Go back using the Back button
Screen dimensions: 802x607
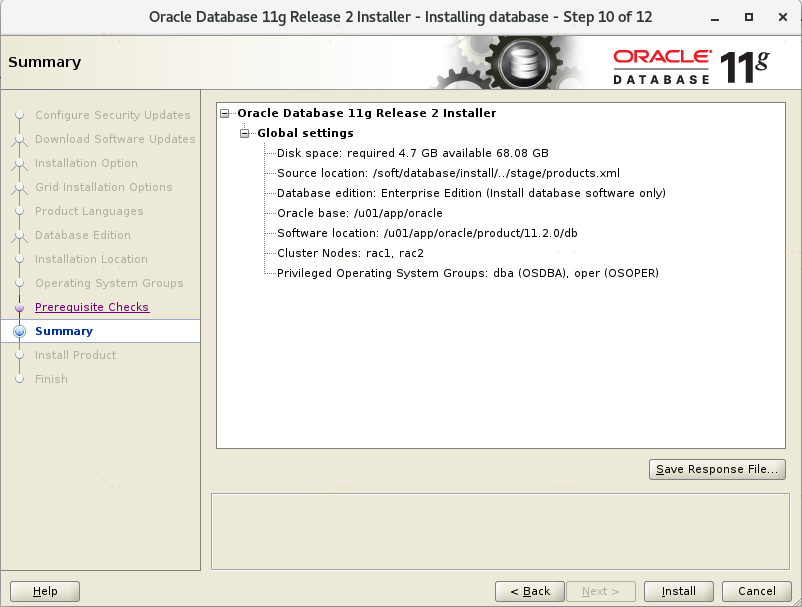click(x=530, y=591)
